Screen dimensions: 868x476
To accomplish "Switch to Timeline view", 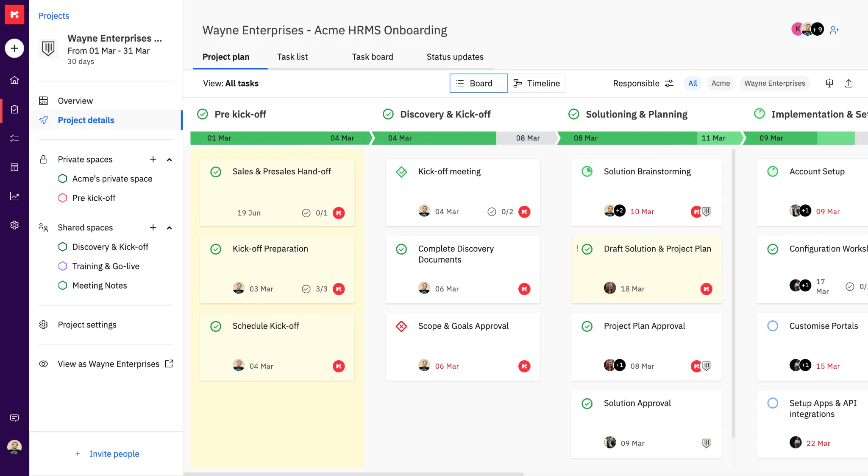I will (537, 83).
